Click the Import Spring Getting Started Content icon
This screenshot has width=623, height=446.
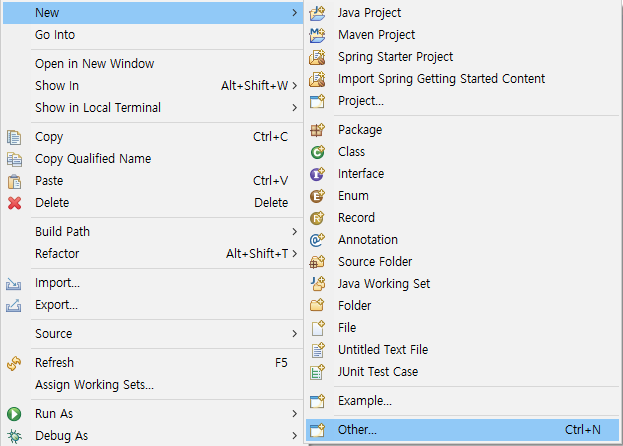tap(317, 79)
